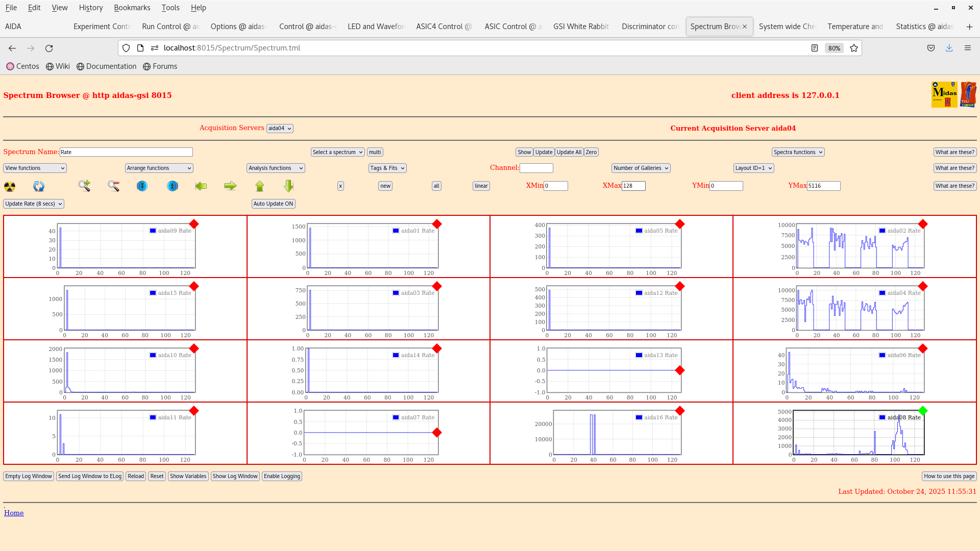Open the Update Rate dropdown
This screenshot has width=980, height=551.
33,204
